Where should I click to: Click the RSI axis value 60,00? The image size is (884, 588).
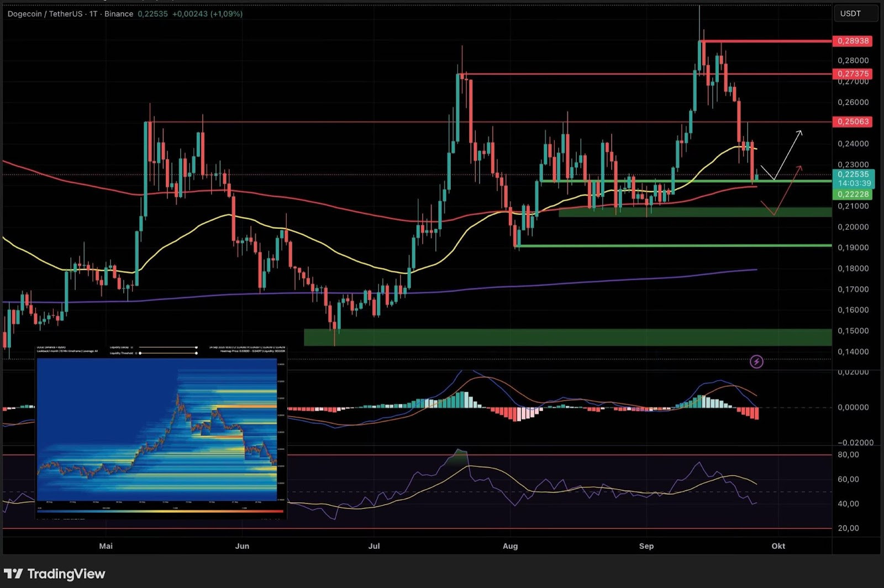(848, 479)
